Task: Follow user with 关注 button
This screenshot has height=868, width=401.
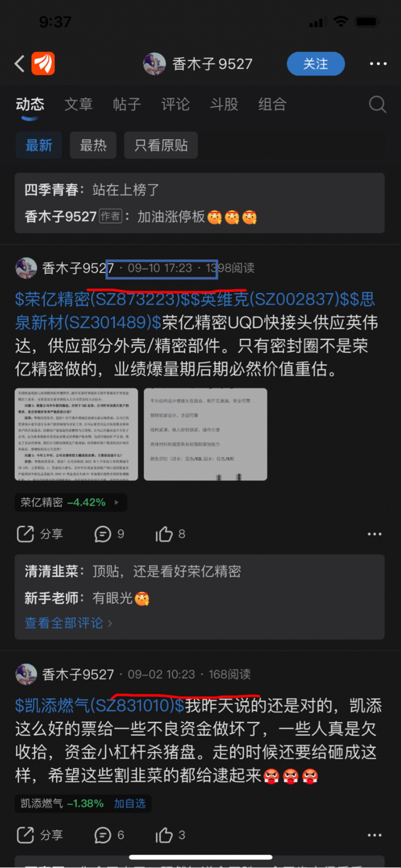Action: tap(316, 64)
